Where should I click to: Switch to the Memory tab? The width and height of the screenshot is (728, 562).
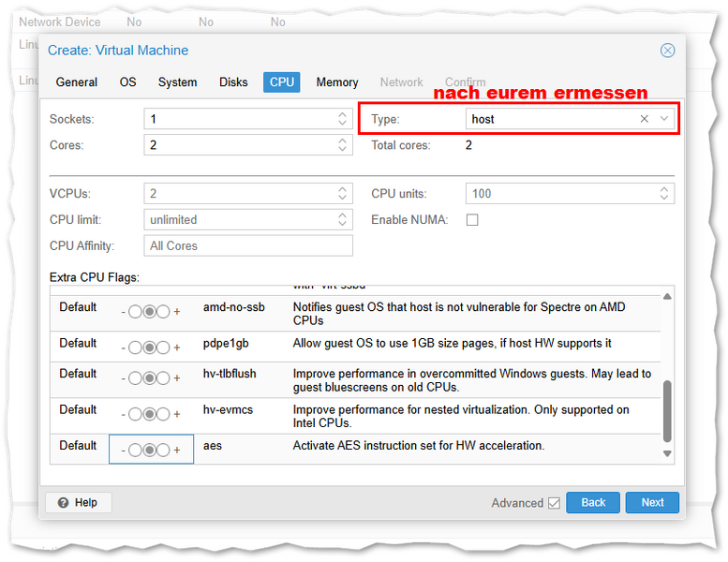click(x=336, y=82)
